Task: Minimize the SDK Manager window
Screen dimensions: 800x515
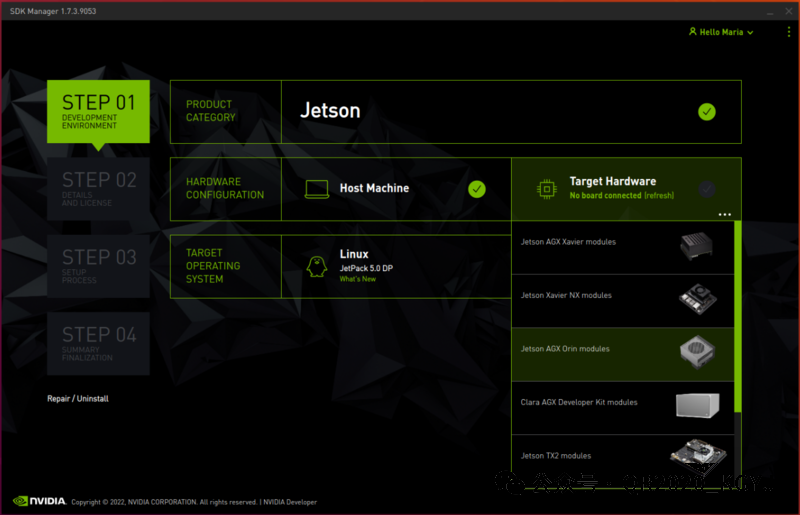Action: coord(770,11)
